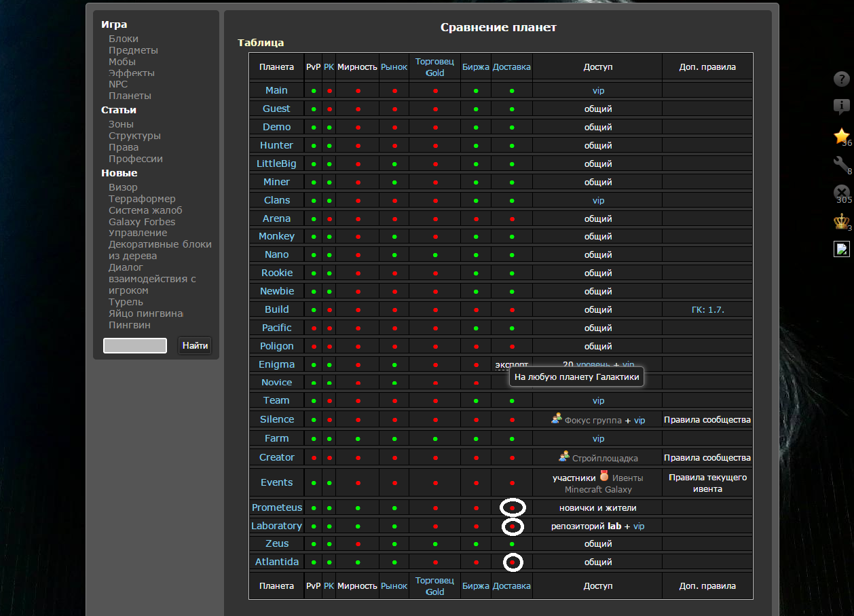854x616 pixels.
Task: Click the question mark help icon
Action: (841, 79)
